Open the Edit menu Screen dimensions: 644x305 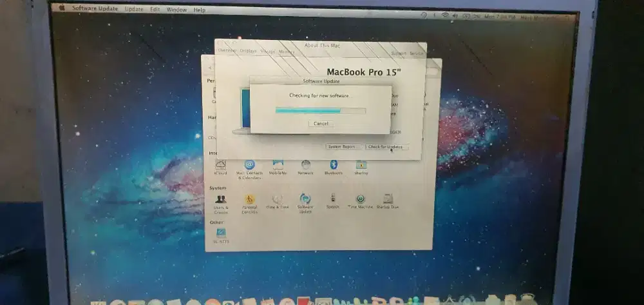point(155,10)
